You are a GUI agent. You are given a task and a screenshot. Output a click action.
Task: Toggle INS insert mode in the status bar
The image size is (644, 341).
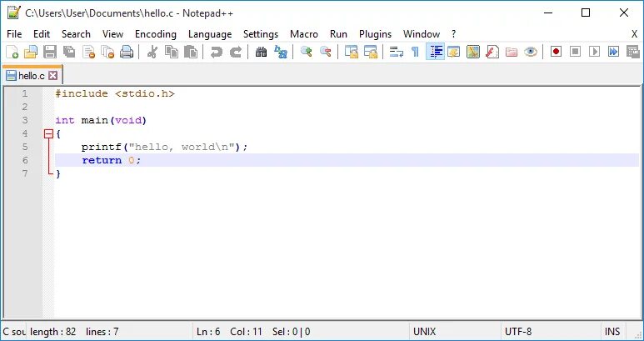[612, 332]
